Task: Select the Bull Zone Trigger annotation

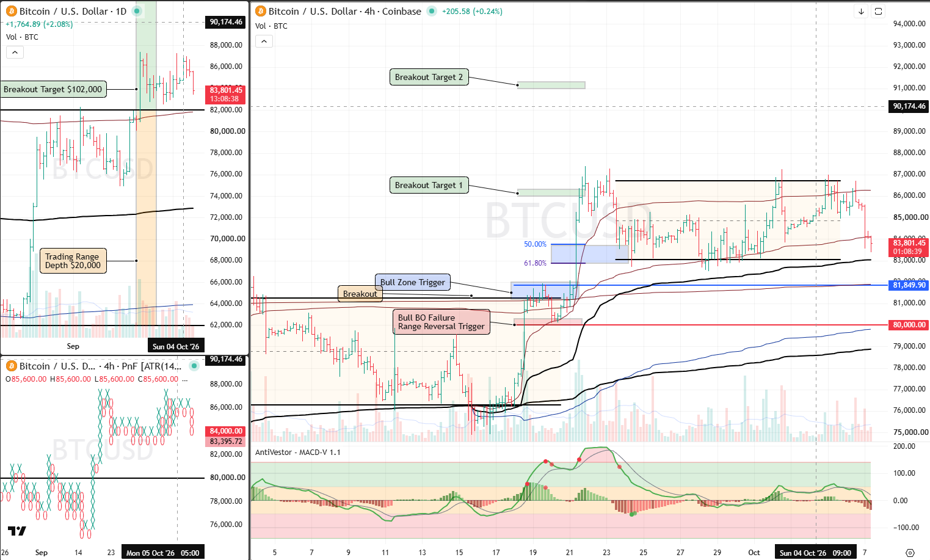Action: tap(413, 282)
